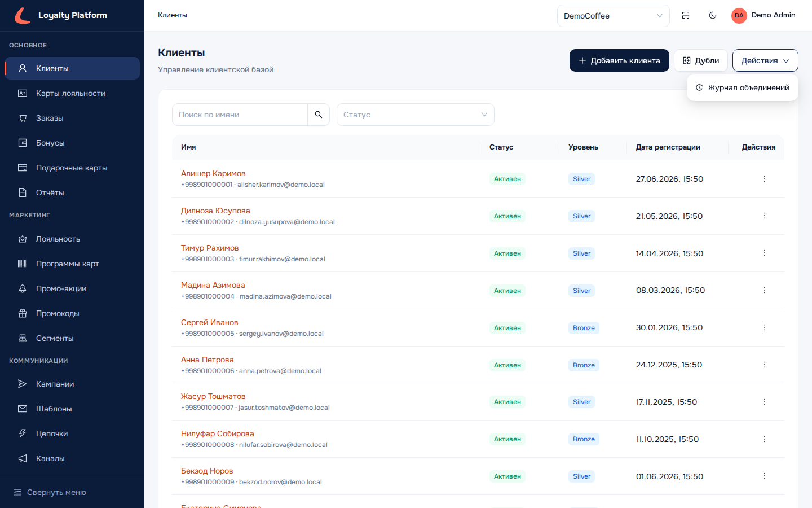Open row actions for Тимур Рахимов
This screenshot has height=508, width=812.
(764, 253)
